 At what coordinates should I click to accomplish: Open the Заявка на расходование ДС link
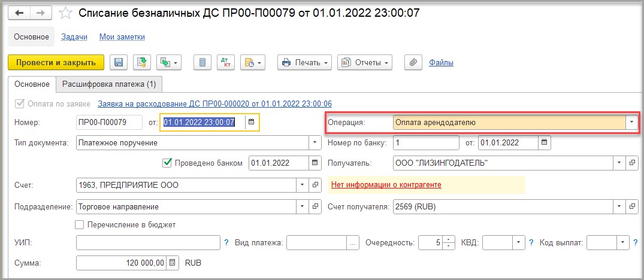(x=215, y=104)
